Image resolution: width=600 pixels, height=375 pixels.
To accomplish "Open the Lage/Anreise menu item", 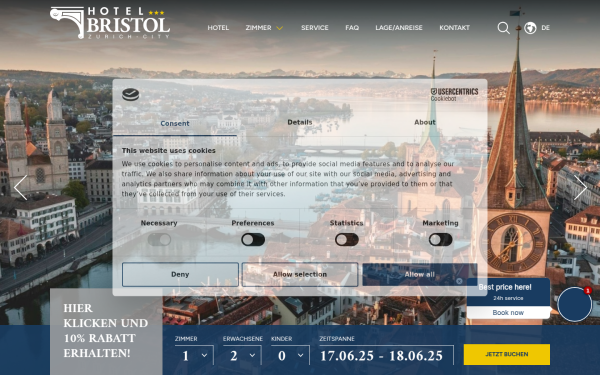I will (x=399, y=28).
